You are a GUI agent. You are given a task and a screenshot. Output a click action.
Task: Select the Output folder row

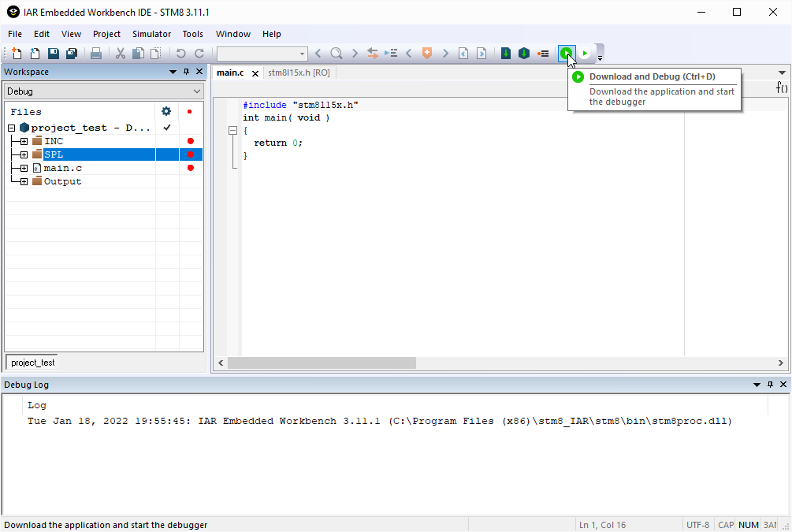[x=104, y=181]
